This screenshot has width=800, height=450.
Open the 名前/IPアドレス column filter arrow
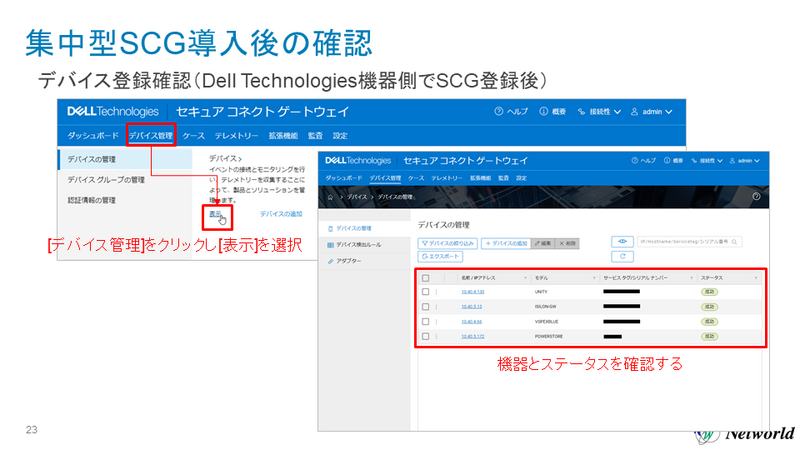pyautogui.click(x=526, y=278)
